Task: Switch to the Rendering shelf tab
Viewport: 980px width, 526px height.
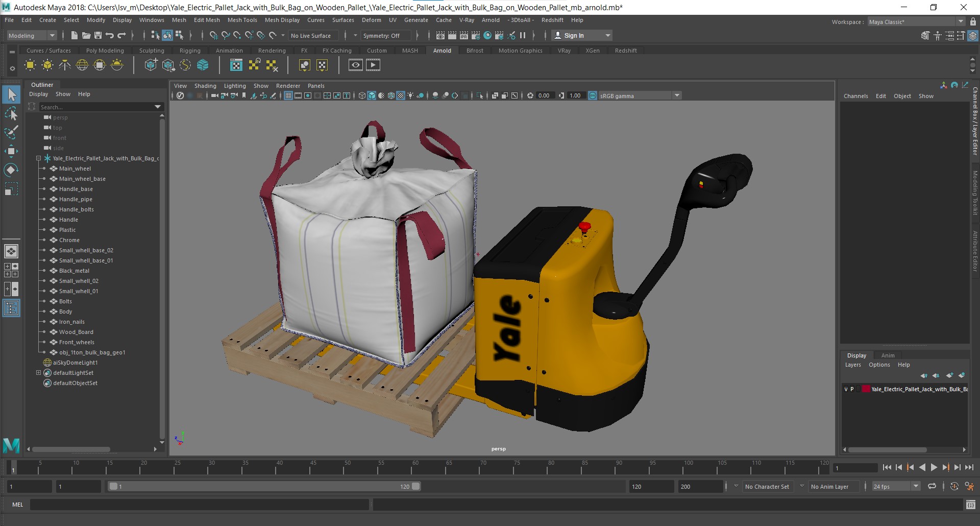Action: [x=272, y=51]
